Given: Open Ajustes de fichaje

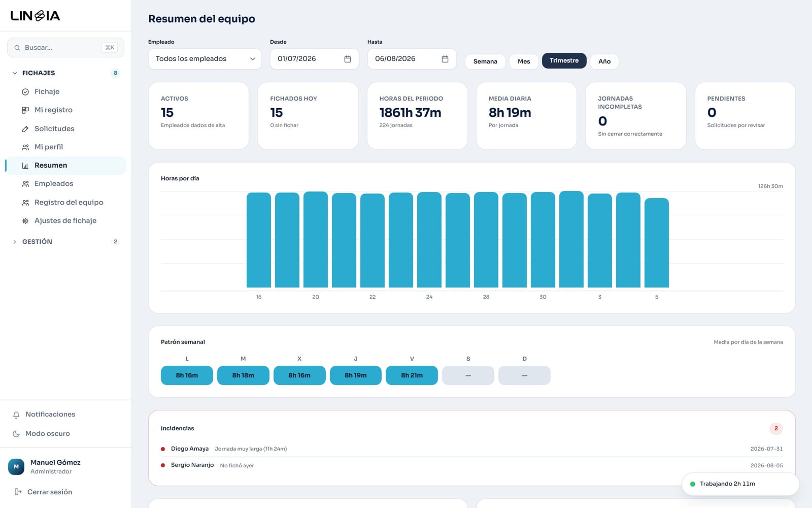Looking at the screenshot, I should [66, 221].
